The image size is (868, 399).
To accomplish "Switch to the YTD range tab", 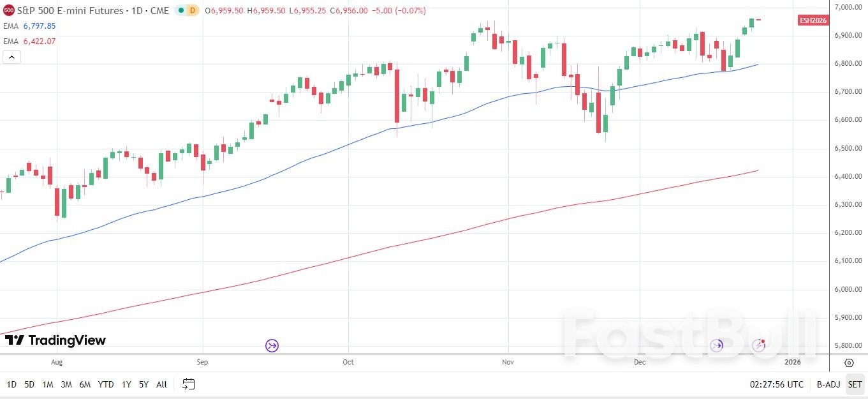I will tap(106, 384).
